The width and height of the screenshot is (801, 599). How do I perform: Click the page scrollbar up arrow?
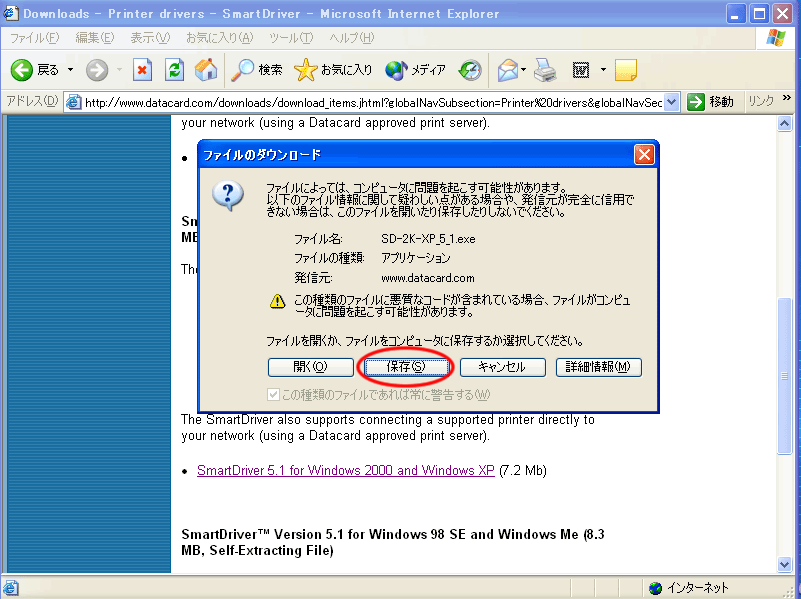click(x=785, y=124)
